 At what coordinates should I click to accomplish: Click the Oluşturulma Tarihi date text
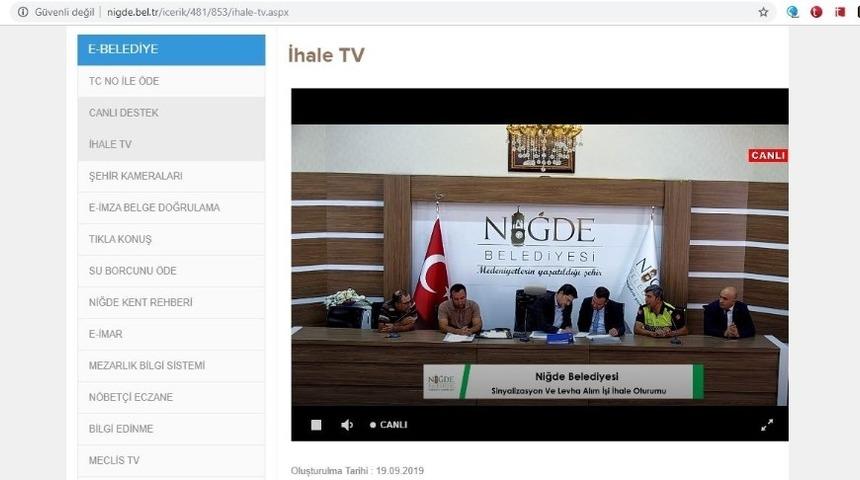click(x=357, y=471)
